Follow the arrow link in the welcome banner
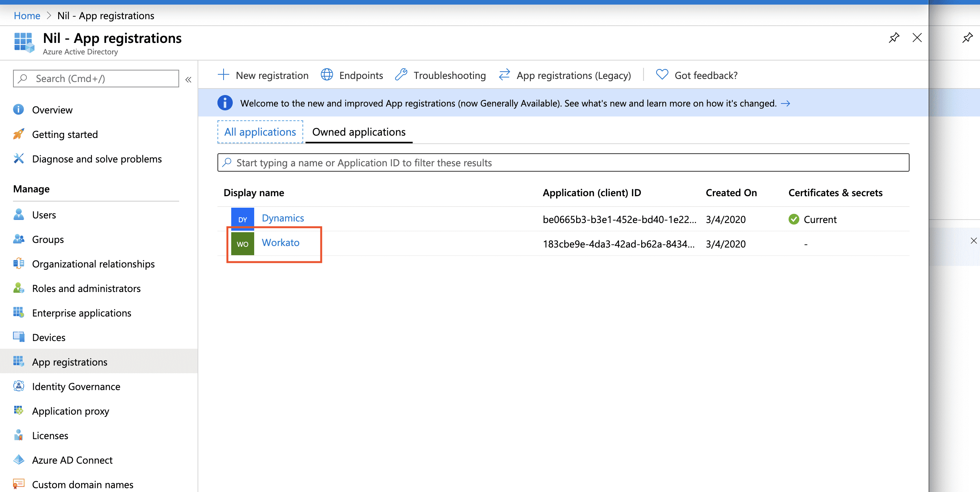The height and width of the screenshot is (492, 980). tap(786, 103)
